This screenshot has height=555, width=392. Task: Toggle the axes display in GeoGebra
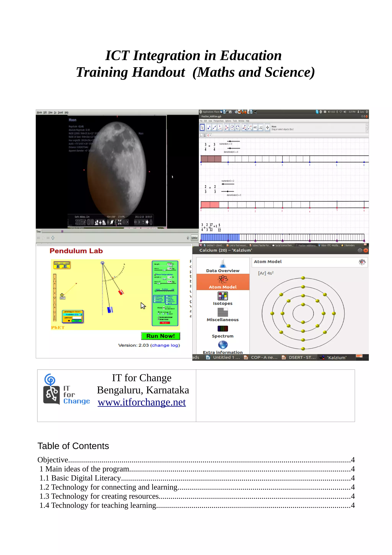(x=201, y=135)
